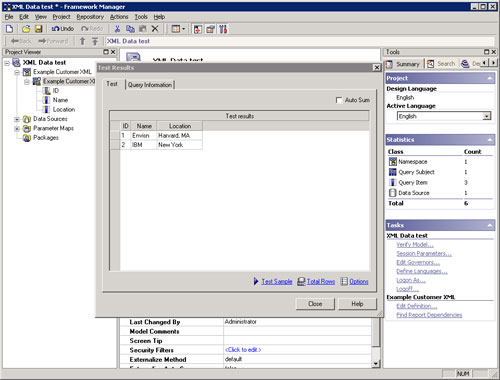500x380 pixels.
Task: Open the Edit menu
Action: [x=24, y=17]
